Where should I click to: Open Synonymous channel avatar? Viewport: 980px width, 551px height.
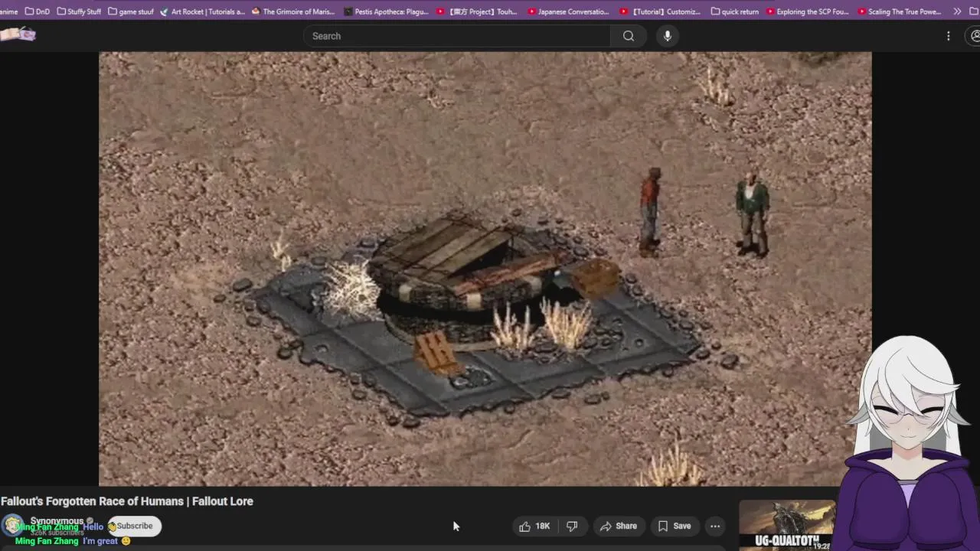tap(12, 525)
